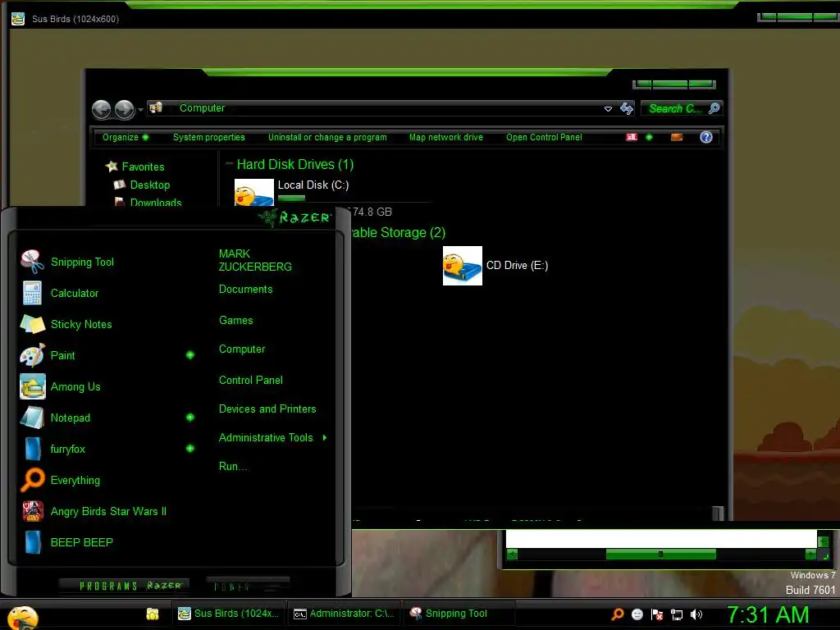Collapse Hard Disk Drives group

(229, 163)
